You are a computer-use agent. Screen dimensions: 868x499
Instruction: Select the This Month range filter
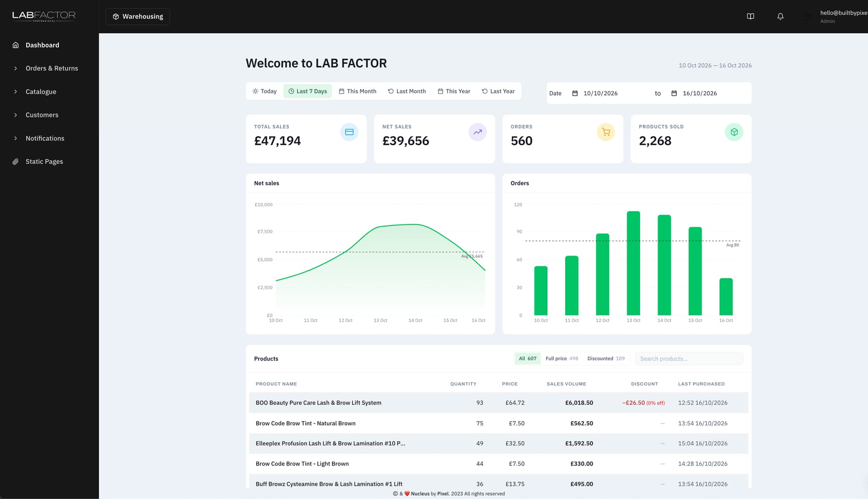[x=357, y=91]
